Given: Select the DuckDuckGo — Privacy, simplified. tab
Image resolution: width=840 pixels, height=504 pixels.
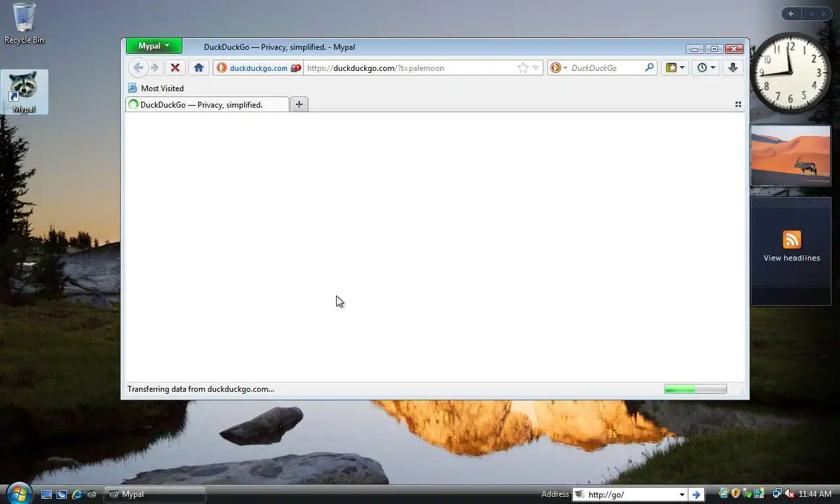Looking at the screenshot, I should click(207, 104).
